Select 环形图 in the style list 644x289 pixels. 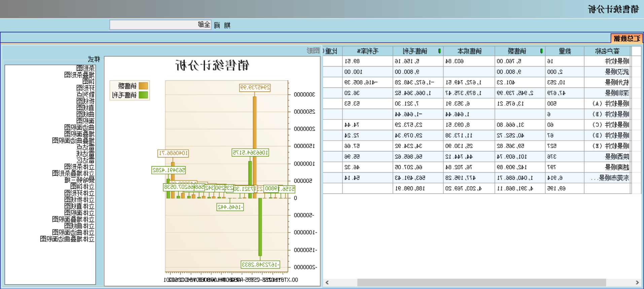(x=85, y=88)
